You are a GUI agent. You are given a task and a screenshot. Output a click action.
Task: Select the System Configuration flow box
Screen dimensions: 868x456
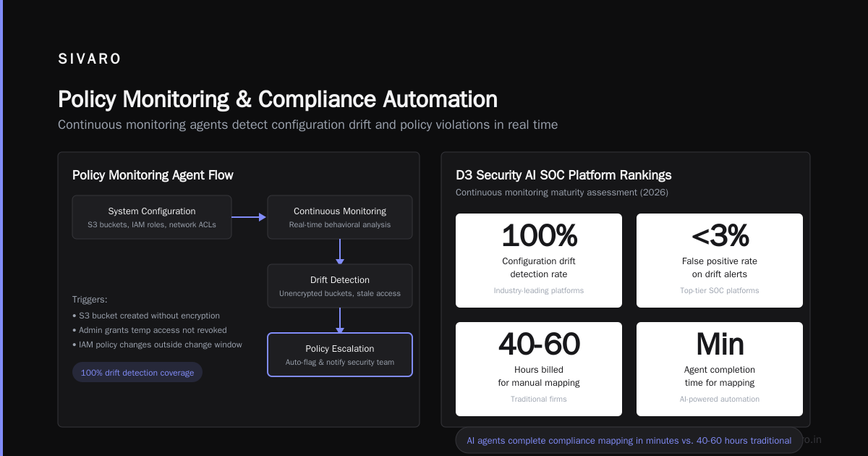point(152,217)
